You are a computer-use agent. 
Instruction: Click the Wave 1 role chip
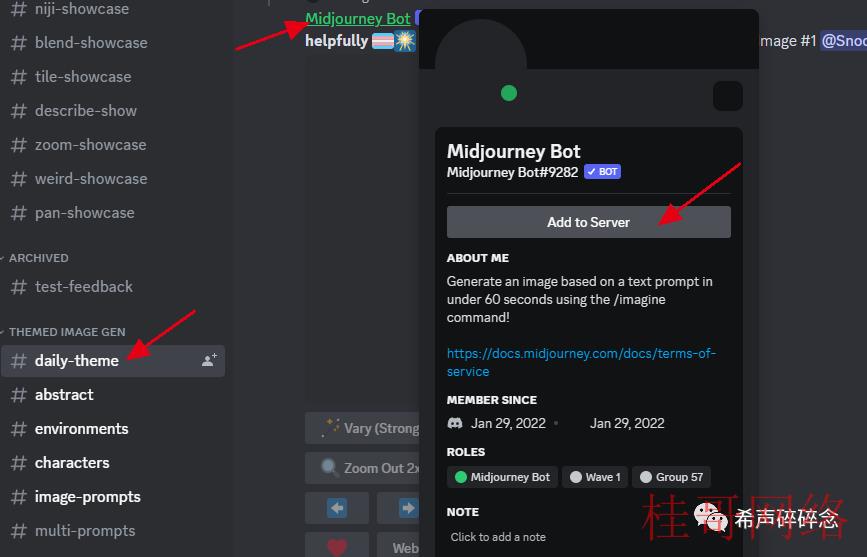[595, 477]
